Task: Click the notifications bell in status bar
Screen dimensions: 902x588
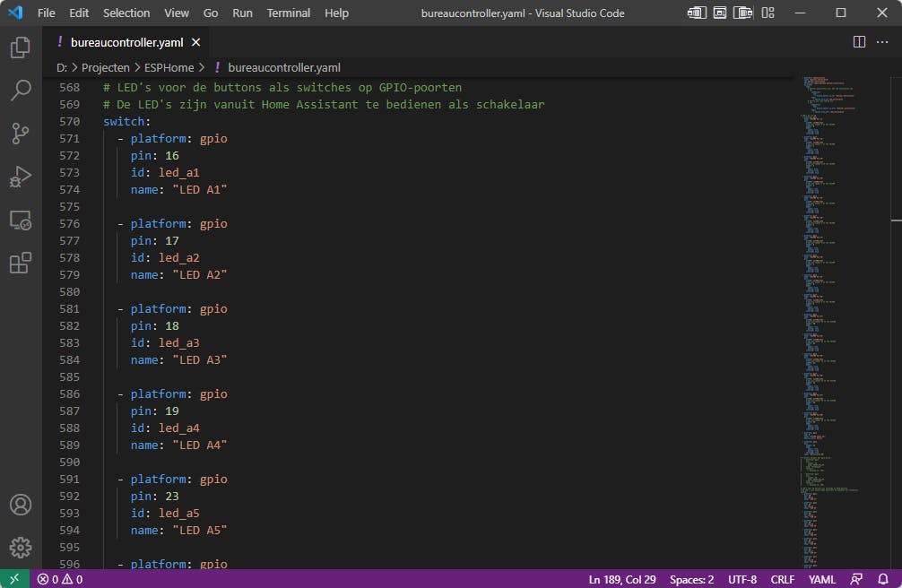Action: click(882, 579)
